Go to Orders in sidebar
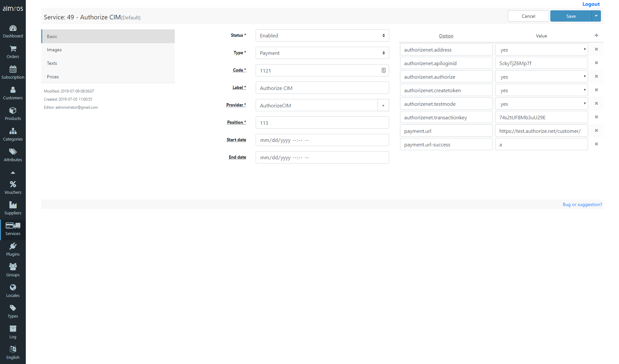The width and height of the screenshot is (619, 364). (x=13, y=52)
